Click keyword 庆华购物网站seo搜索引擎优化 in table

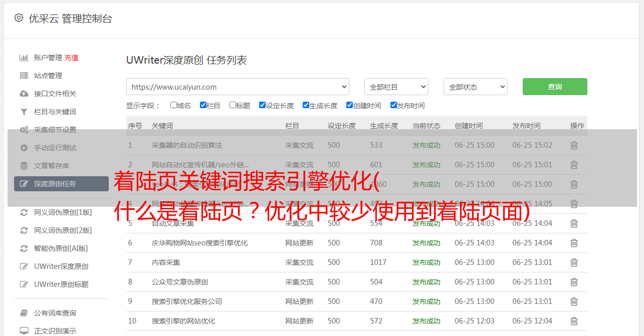pyautogui.click(x=199, y=243)
